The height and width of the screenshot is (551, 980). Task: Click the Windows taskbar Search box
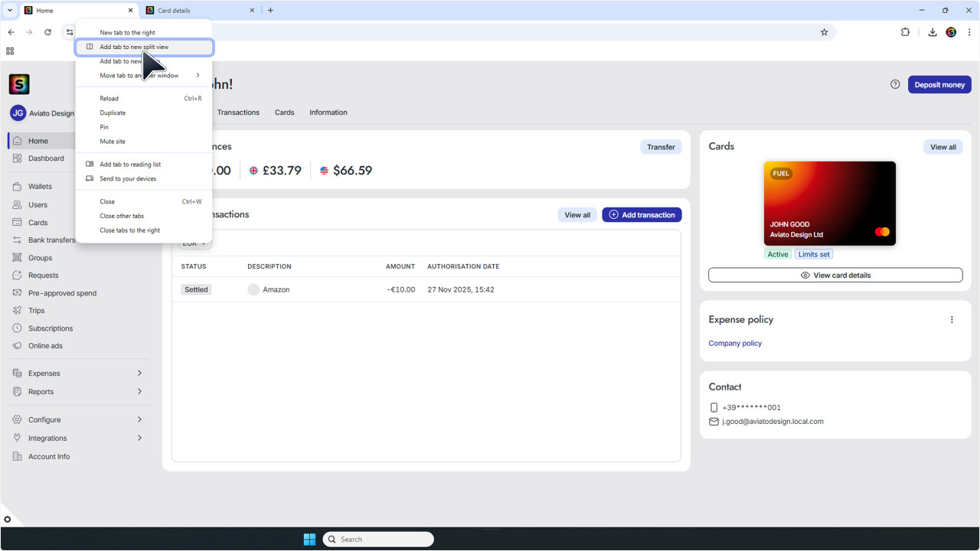point(378,540)
